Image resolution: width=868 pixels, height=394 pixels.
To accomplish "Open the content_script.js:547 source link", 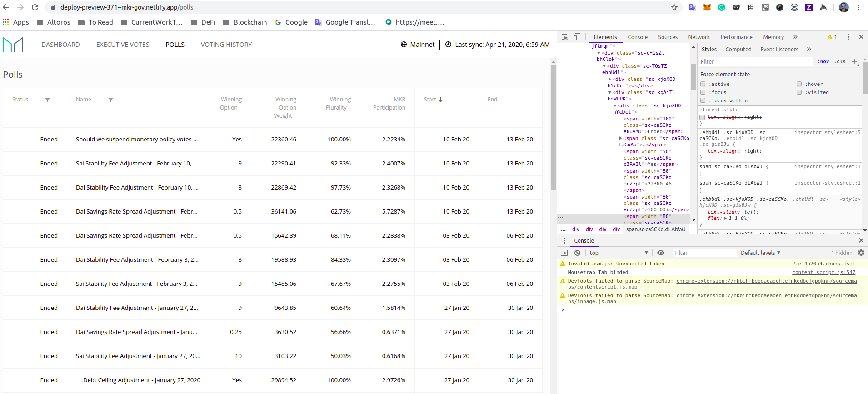I will coord(823,273).
